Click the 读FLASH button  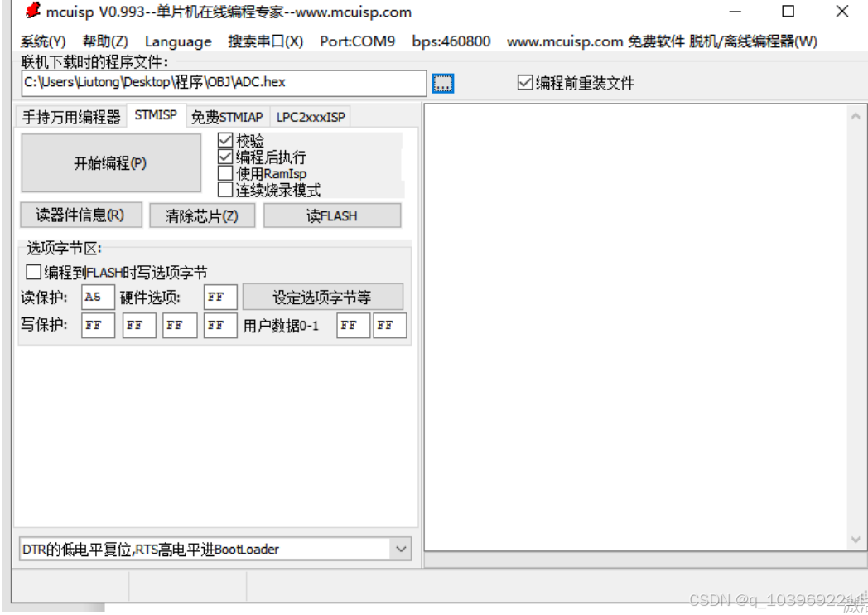[x=332, y=215]
